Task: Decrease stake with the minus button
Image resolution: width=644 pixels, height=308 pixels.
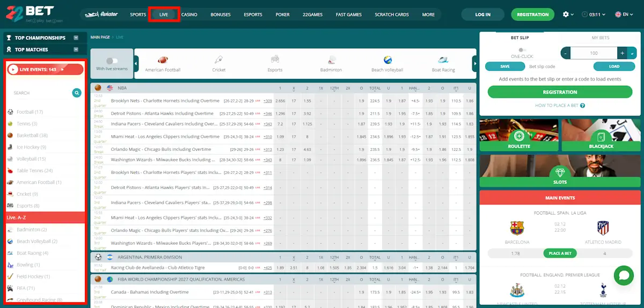Action: [566, 53]
